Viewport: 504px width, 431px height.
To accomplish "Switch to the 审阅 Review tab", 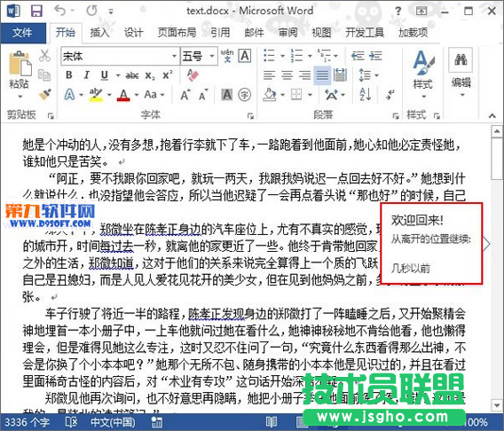I will [x=288, y=33].
